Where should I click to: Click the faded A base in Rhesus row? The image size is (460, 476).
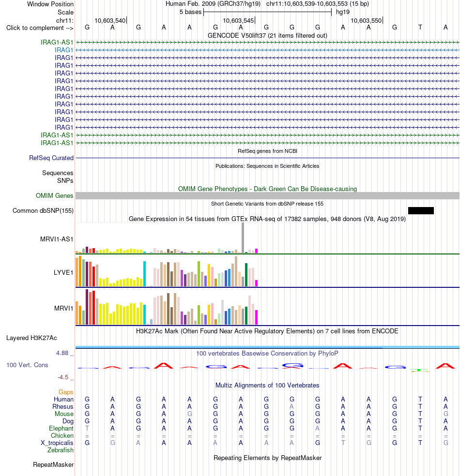(291, 406)
